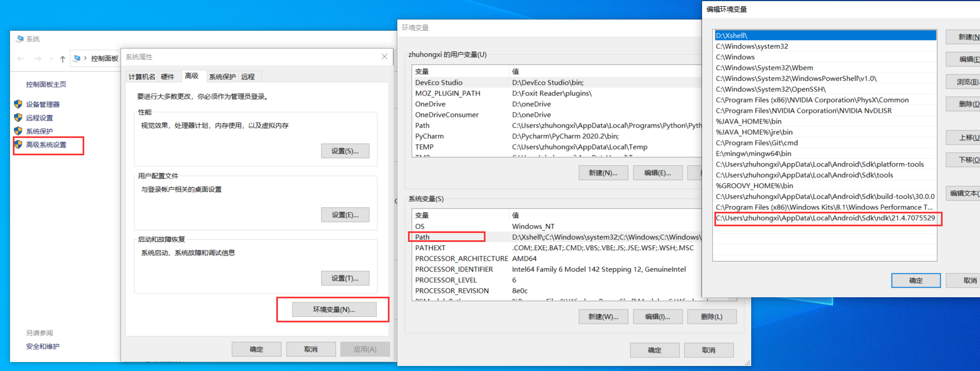Select the OS system variable row
This screenshot has height=371, width=980.
[557, 226]
